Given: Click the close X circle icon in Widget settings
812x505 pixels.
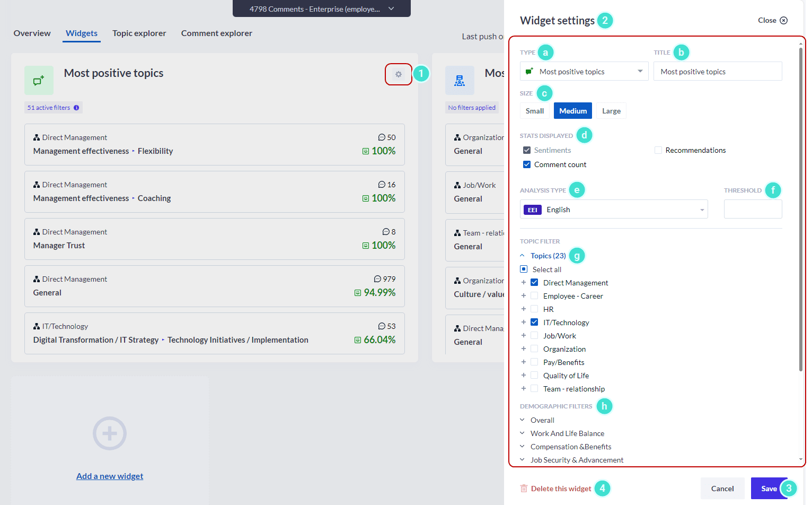Looking at the screenshot, I should pyautogui.click(x=783, y=21).
